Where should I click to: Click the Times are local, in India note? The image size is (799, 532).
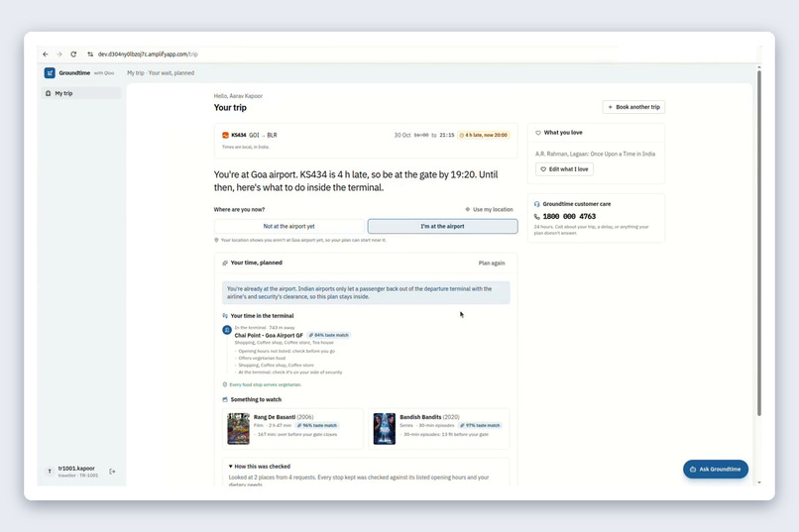click(246, 147)
